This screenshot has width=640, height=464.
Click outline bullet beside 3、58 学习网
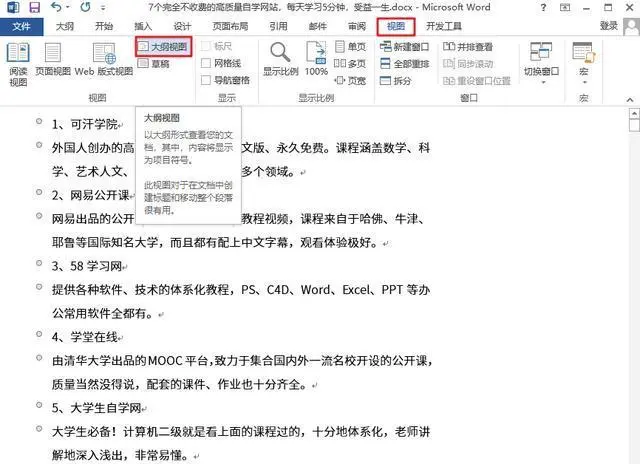(39, 263)
